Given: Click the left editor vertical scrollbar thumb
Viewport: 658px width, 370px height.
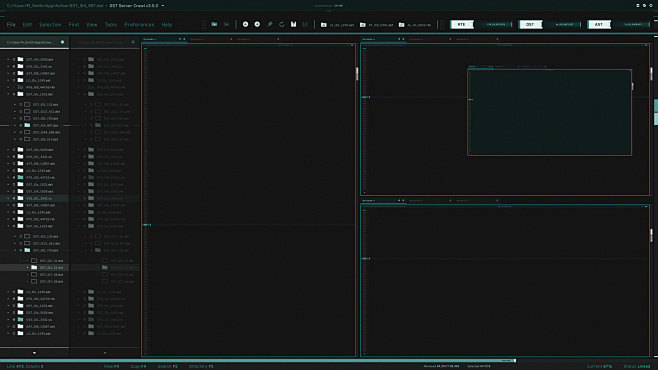Looking at the screenshot, I should pyautogui.click(x=357, y=74).
